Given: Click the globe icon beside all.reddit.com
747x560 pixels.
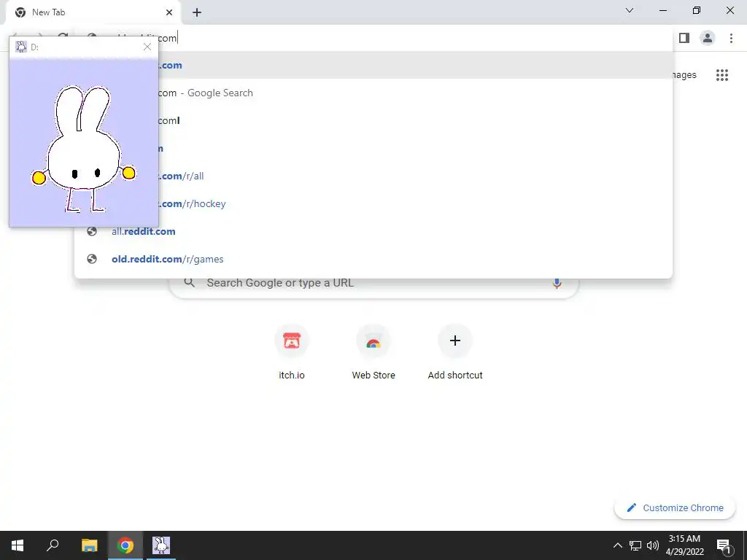Looking at the screenshot, I should tap(92, 231).
